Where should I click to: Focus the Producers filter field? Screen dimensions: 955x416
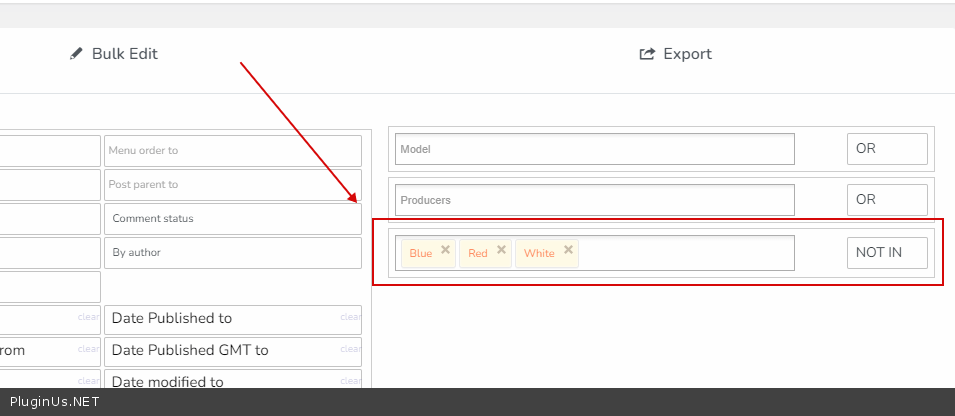(x=594, y=200)
